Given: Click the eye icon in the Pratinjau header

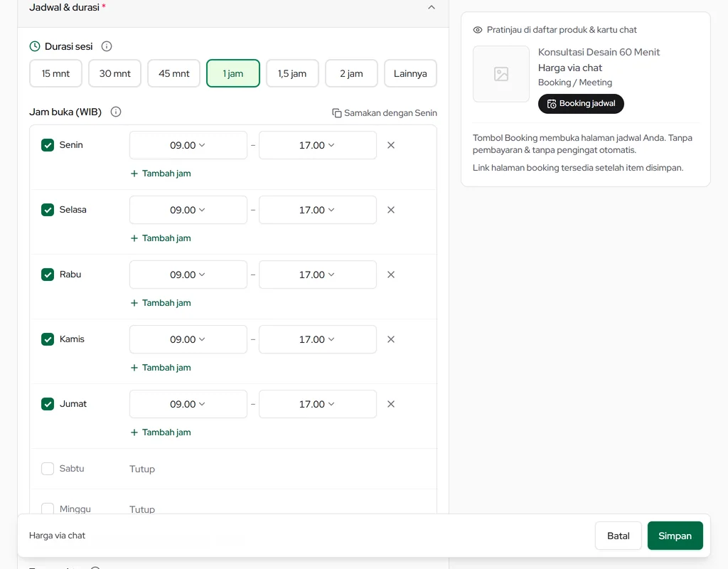Looking at the screenshot, I should tap(477, 30).
